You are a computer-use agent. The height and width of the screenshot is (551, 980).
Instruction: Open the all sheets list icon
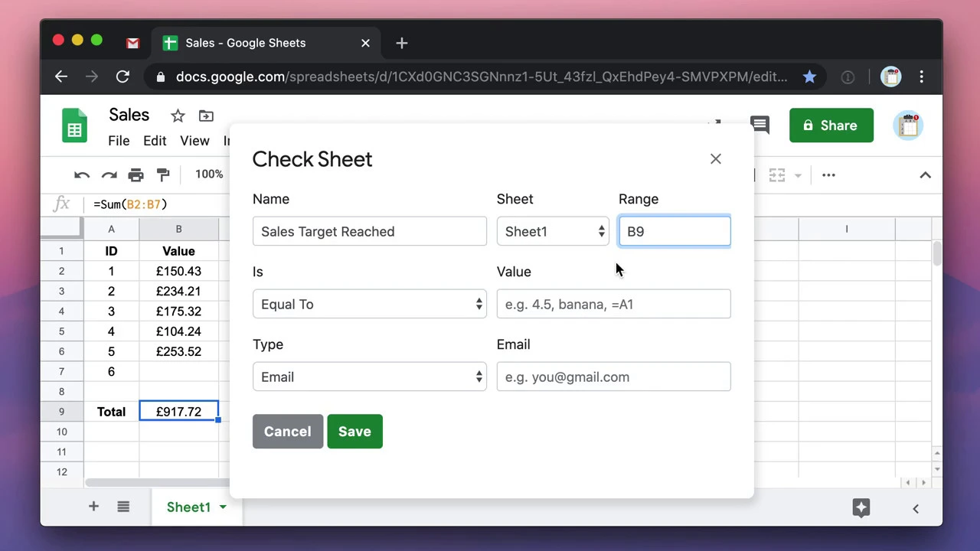[123, 507]
